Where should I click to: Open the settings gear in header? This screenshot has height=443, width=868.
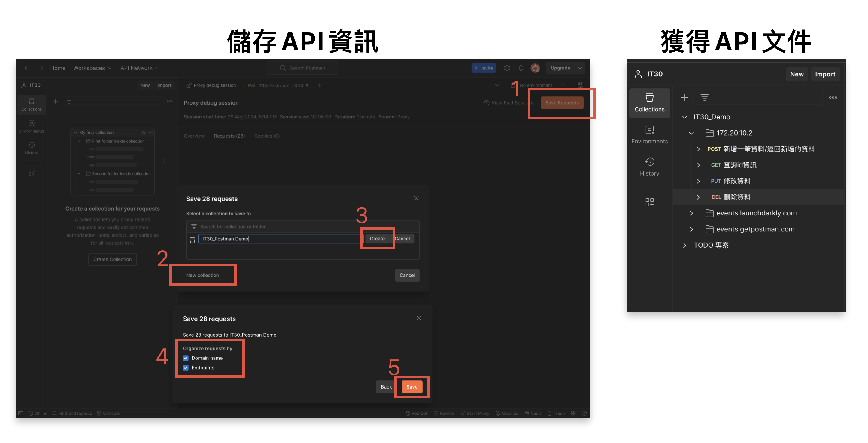(506, 68)
